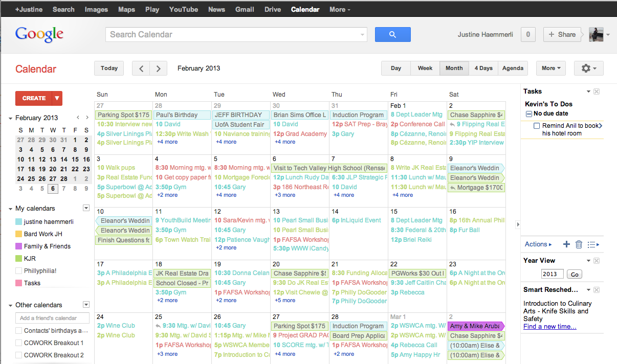
Task: Click the blue search magnifier button
Action: (x=392, y=34)
